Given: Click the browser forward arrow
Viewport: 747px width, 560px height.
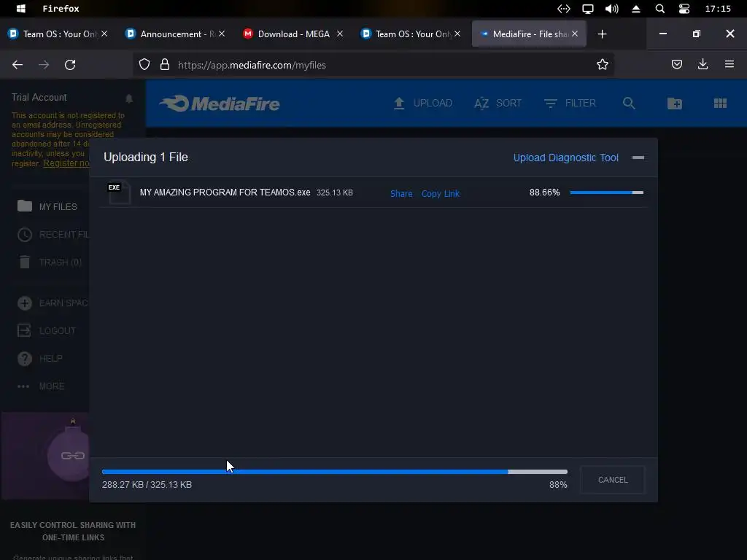Looking at the screenshot, I should [44, 65].
